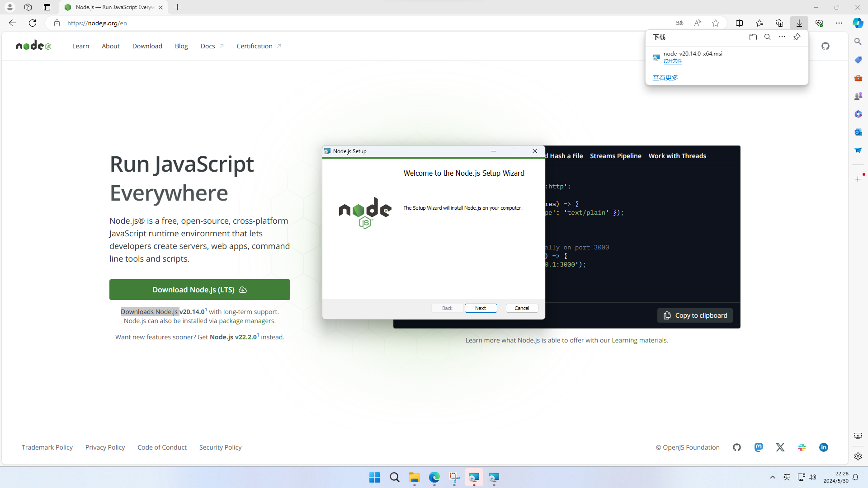Viewport: 868px width, 488px height.
Task: Open Docs menu item in site navigation
Action: click(208, 46)
